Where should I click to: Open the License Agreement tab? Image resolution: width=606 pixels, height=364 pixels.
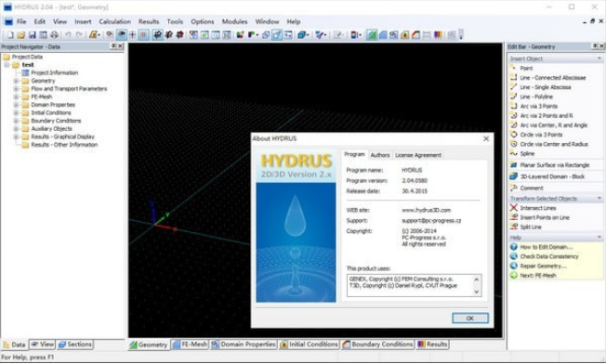point(417,155)
